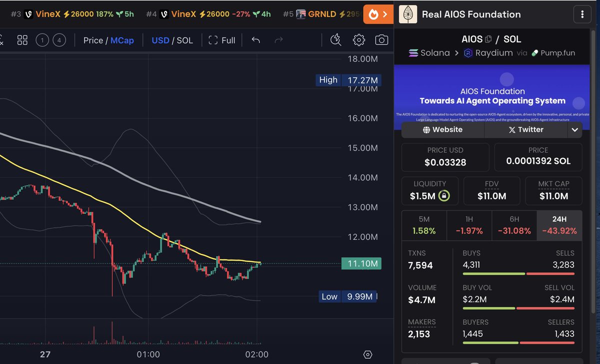The width and height of the screenshot is (600, 364).
Task: Click the BUY VOL $2.2M value
Action: (475, 299)
